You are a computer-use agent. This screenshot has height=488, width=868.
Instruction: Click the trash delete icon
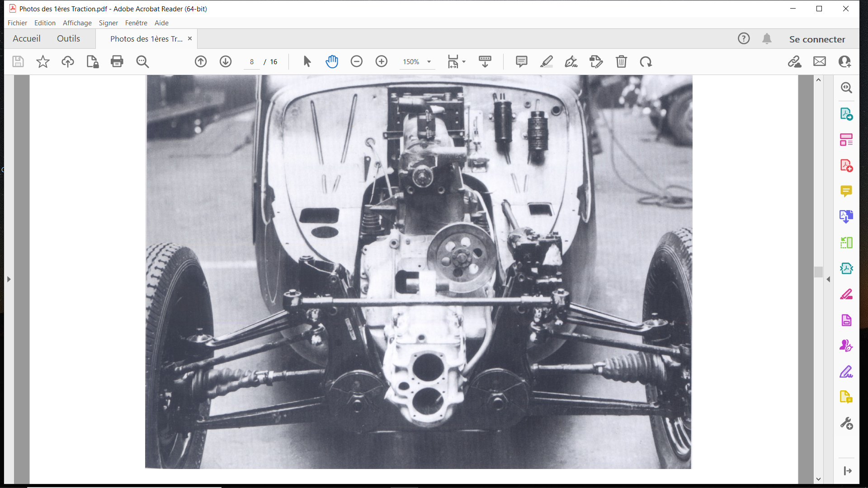(x=621, y=61)
